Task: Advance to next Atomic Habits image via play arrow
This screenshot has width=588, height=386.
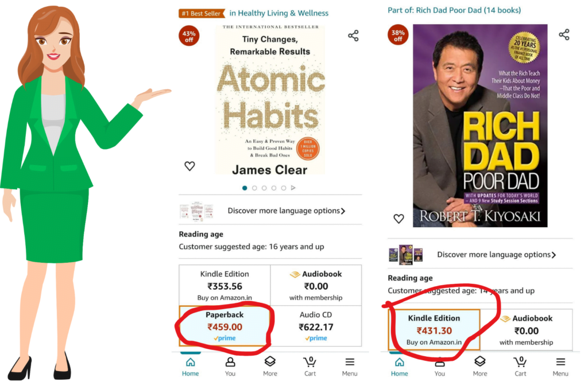Action: click(293, 188)
